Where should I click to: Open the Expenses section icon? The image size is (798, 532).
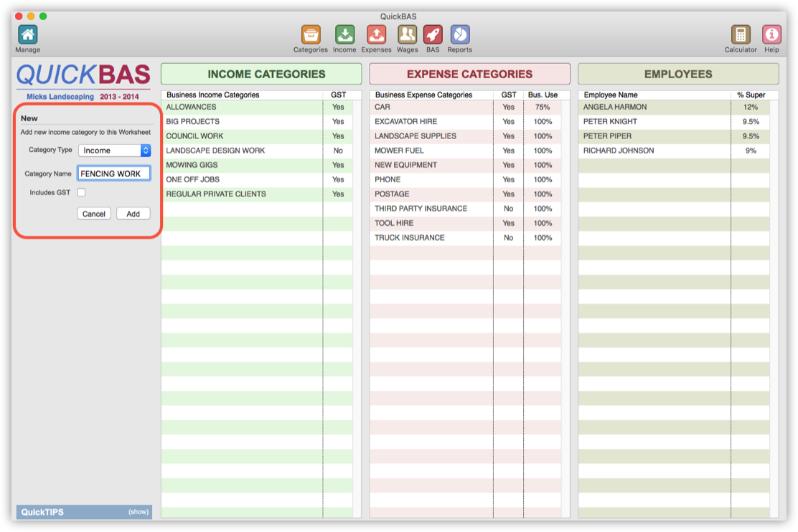376,34
